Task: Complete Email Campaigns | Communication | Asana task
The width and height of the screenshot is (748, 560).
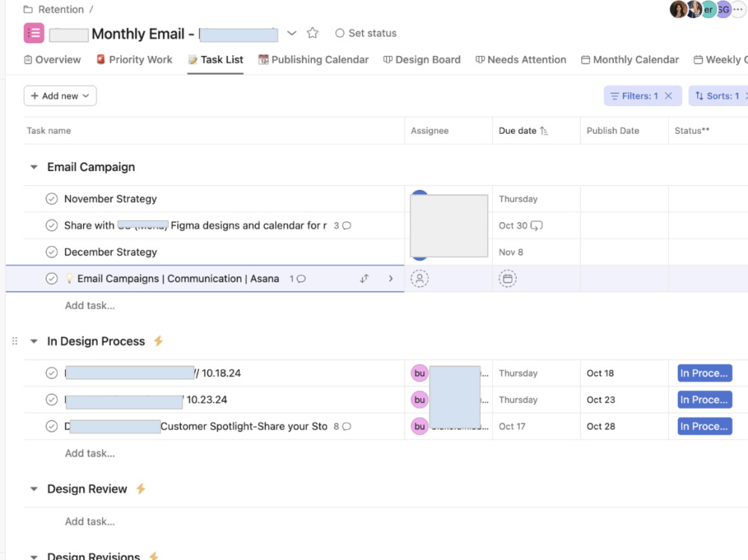Action: [x=52, y=279]
